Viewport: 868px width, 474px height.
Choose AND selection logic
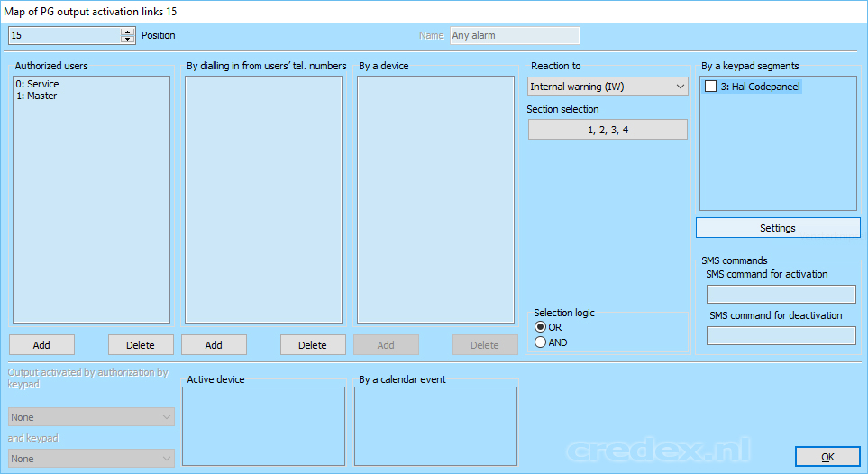pos(540,342)
